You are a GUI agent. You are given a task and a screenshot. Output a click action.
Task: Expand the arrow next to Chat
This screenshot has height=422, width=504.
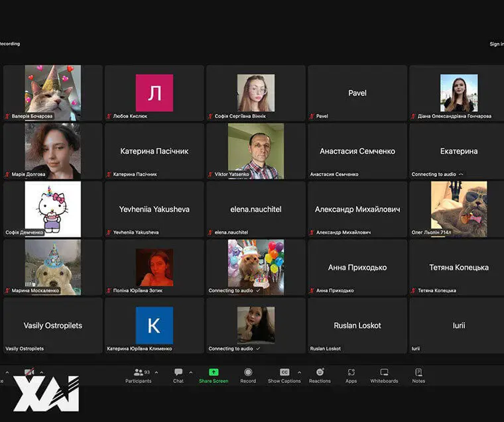point(191,372)
